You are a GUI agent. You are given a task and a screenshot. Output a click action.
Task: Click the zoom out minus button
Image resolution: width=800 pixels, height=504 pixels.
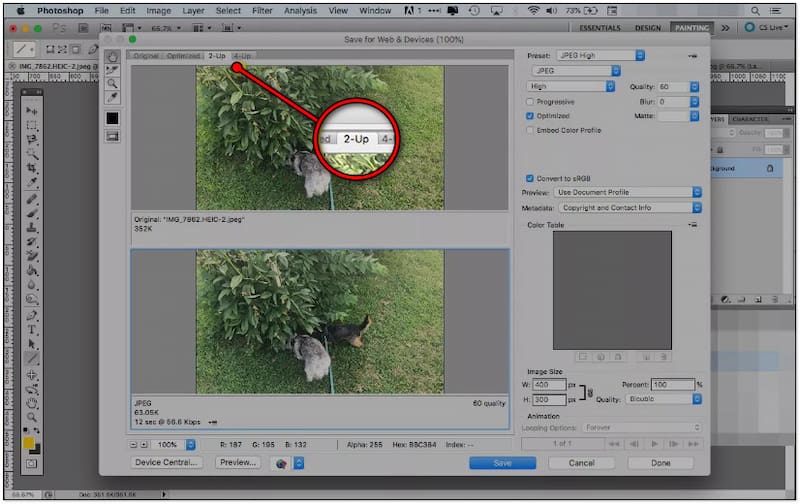[134, 445]
